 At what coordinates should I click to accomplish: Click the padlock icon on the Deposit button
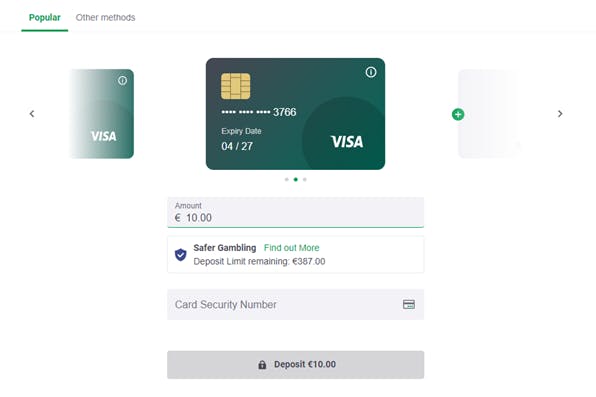pyautogui.click(x=262, y=365)
